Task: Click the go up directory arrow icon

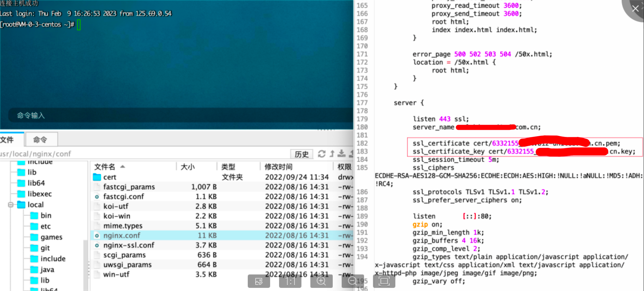Action: 332,154
